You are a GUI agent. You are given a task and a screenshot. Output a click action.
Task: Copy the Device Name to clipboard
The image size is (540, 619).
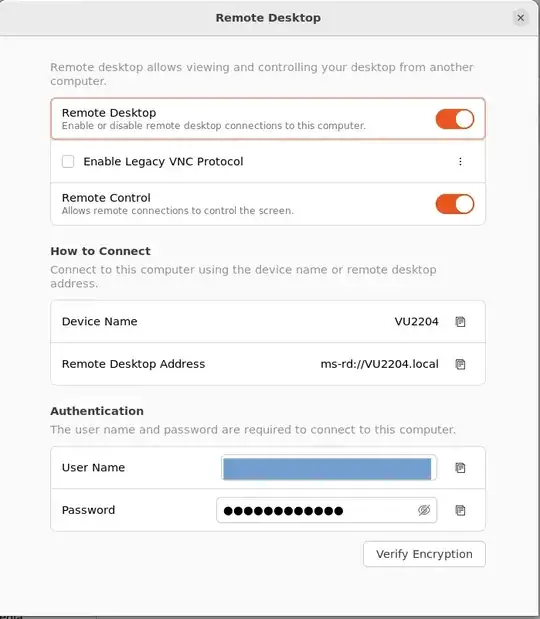coord(460,322)
